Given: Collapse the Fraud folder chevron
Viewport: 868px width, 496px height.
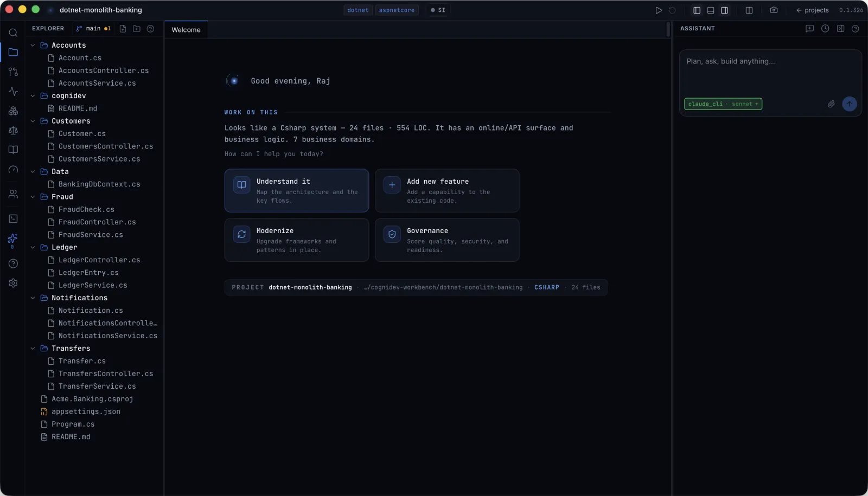Looking at the screenshot, I should click(x=33, y=197).
